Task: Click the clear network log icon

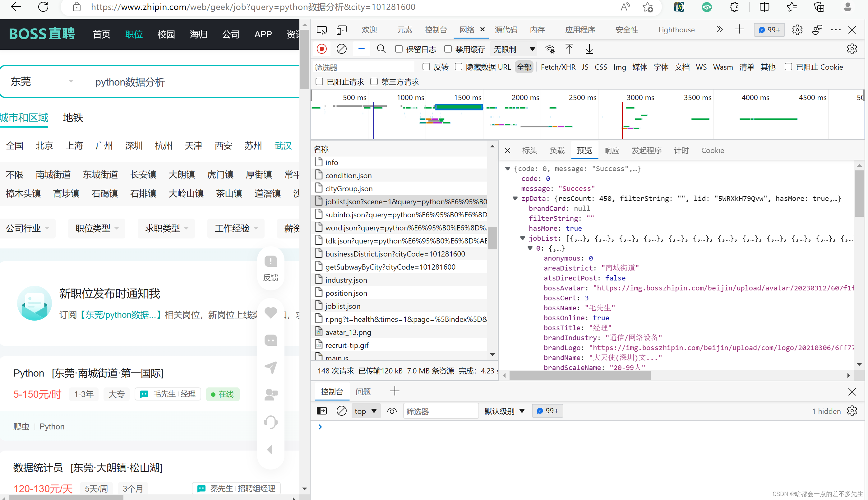Action: (340, 49)
